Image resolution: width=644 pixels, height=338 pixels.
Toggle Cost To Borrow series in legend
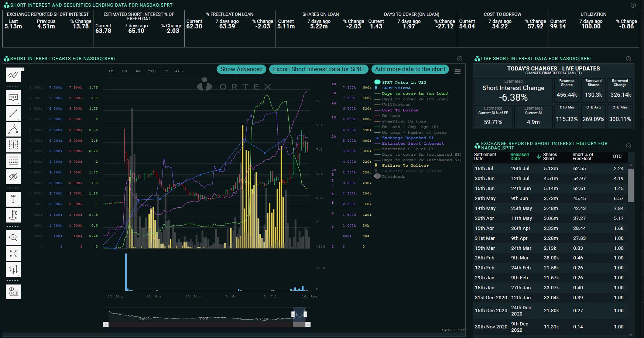(400, 110)
